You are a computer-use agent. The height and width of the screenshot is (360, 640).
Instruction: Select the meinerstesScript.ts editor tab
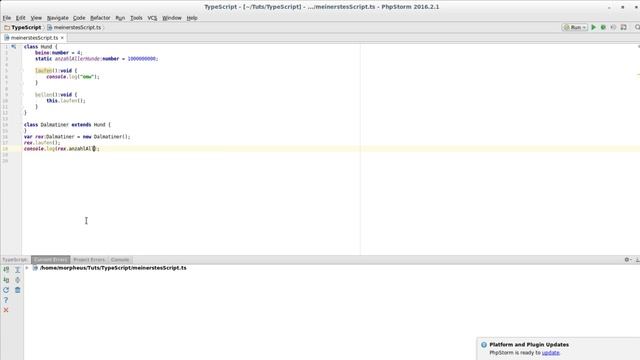pos(34,38)
